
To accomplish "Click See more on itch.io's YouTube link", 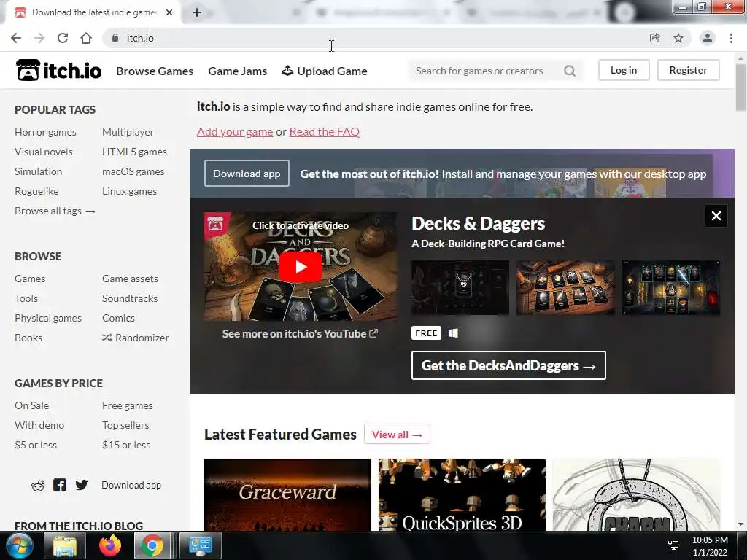I will point(300,334).
